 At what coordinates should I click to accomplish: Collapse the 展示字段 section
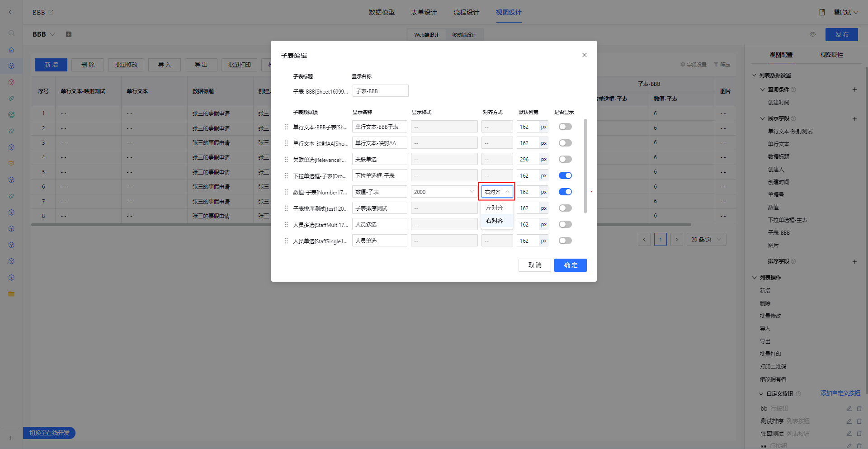[763, 118]
